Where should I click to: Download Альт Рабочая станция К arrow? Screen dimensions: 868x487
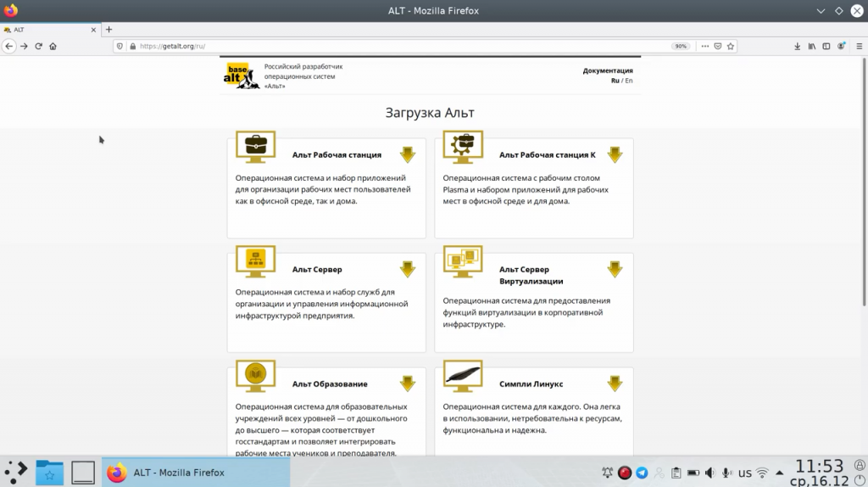click(615, 154)
